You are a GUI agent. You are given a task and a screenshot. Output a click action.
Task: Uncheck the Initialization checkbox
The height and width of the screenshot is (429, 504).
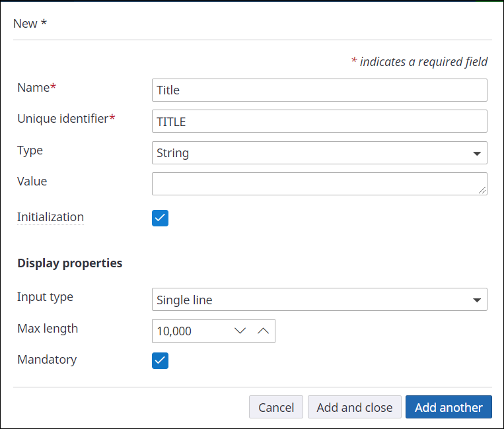pos(160,218)
